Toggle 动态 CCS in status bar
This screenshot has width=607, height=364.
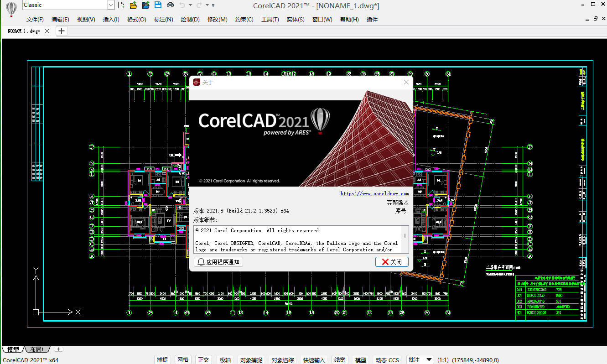(x=387, y=359)
